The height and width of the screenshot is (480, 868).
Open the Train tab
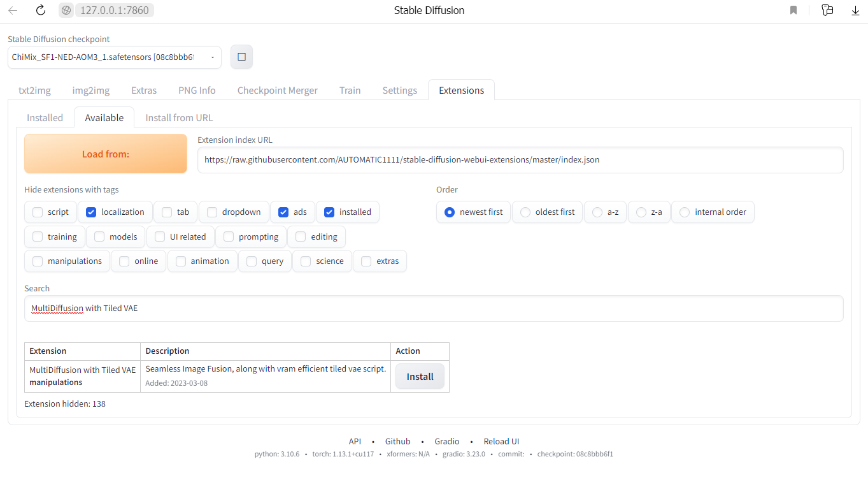[x=350, y=91]
